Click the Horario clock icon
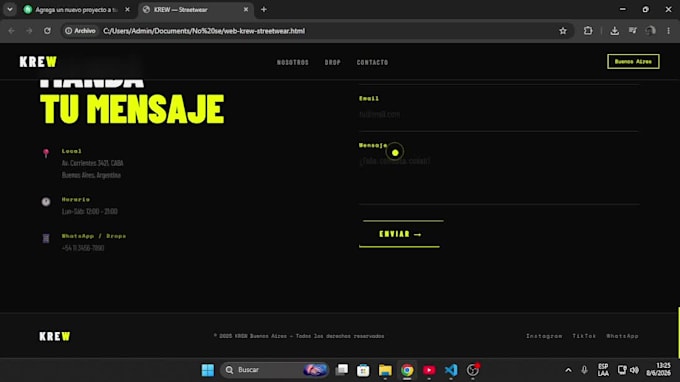Screen dimensions: 680x382 [46, 202]
